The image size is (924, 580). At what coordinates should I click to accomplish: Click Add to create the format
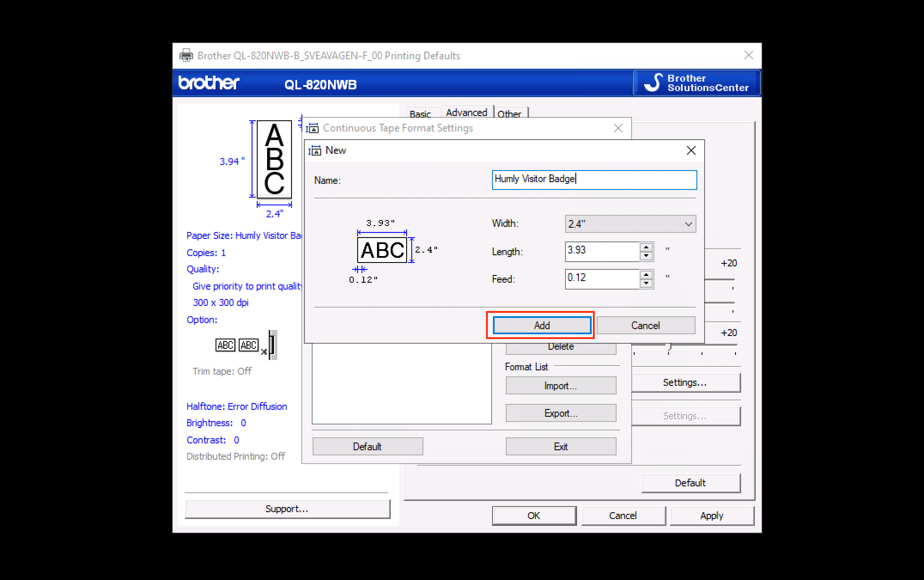click(x=542, y=325)
